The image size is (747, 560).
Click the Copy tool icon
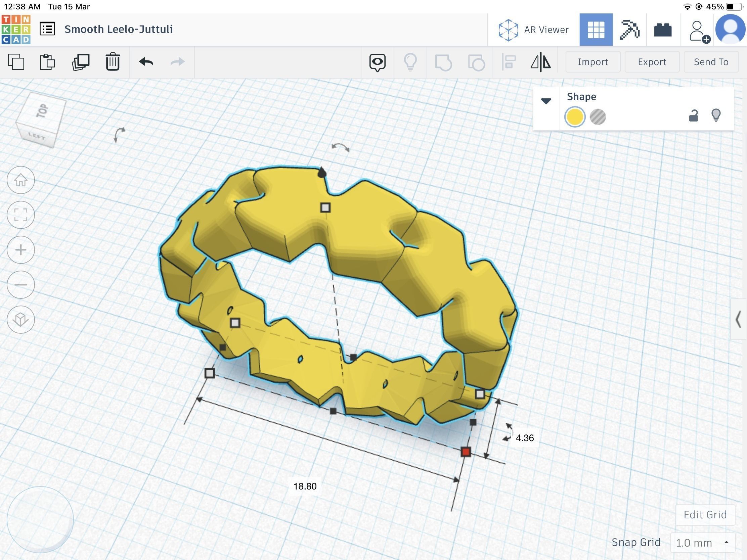pyautogui.click(x=16, y=62)
